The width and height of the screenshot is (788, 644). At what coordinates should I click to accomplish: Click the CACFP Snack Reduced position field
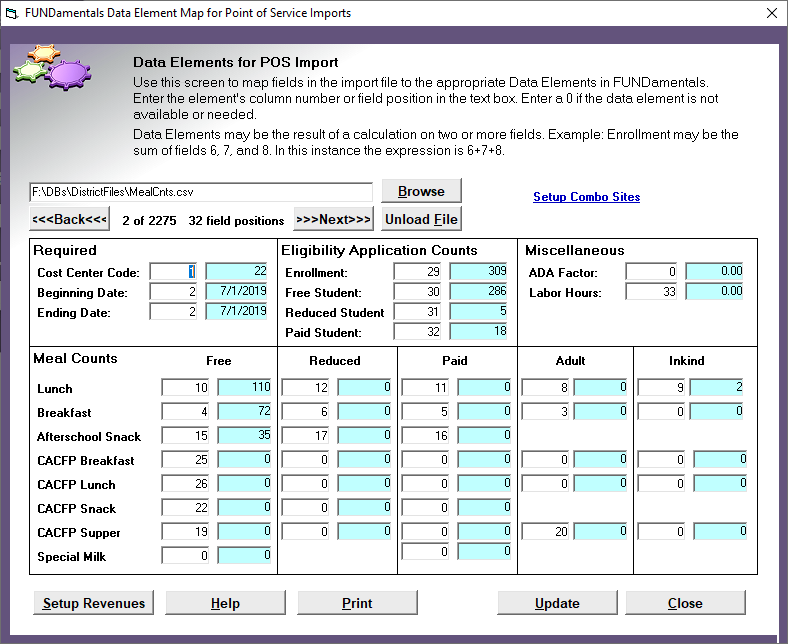point(306,507)
